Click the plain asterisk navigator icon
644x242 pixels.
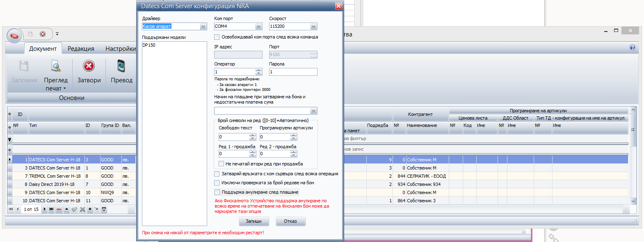pos(90,209)
